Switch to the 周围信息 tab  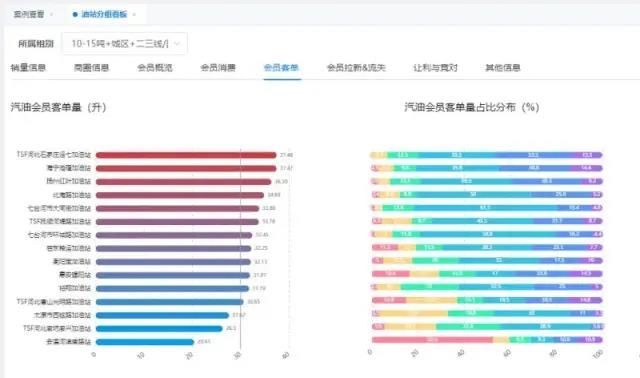[91, 68]
